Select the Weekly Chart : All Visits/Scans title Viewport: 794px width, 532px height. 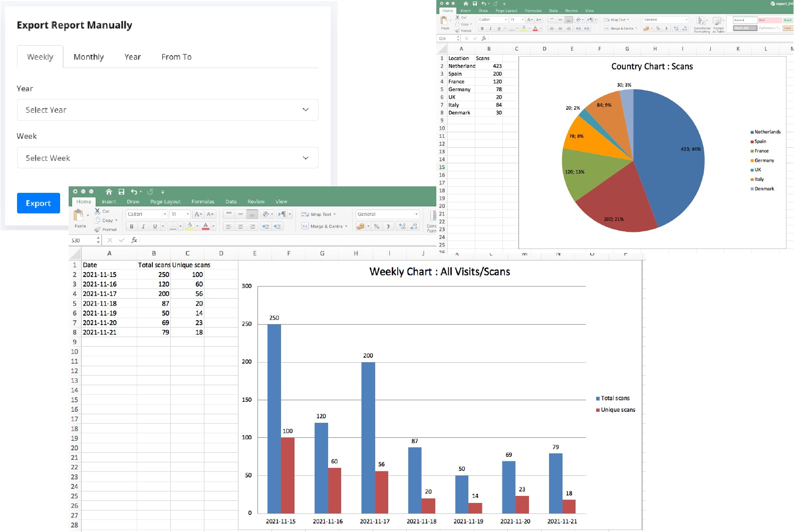pyautogui.click(x=440, y=272)
